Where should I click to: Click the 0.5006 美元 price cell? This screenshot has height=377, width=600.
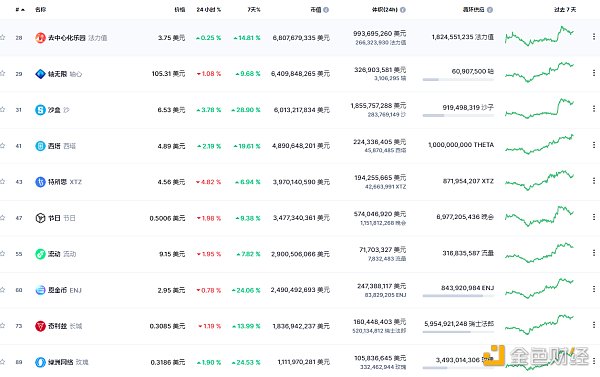click(x=167, y=218)
